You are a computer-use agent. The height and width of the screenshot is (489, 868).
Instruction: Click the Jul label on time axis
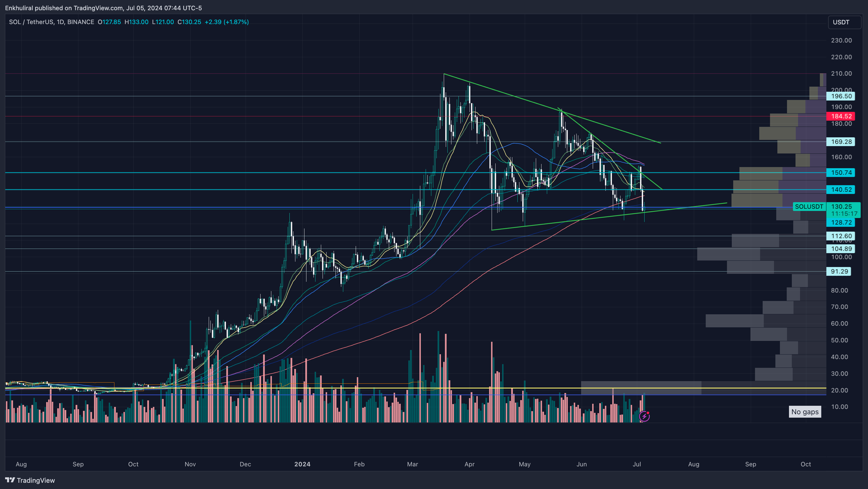637,464
